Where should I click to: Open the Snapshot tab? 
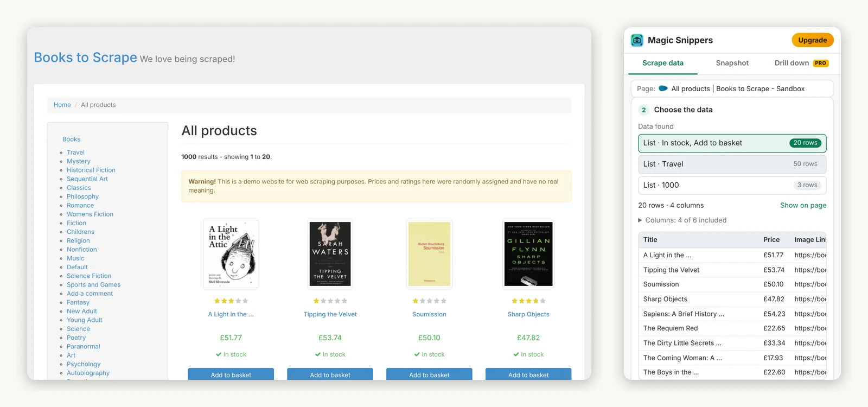[732, 63]
